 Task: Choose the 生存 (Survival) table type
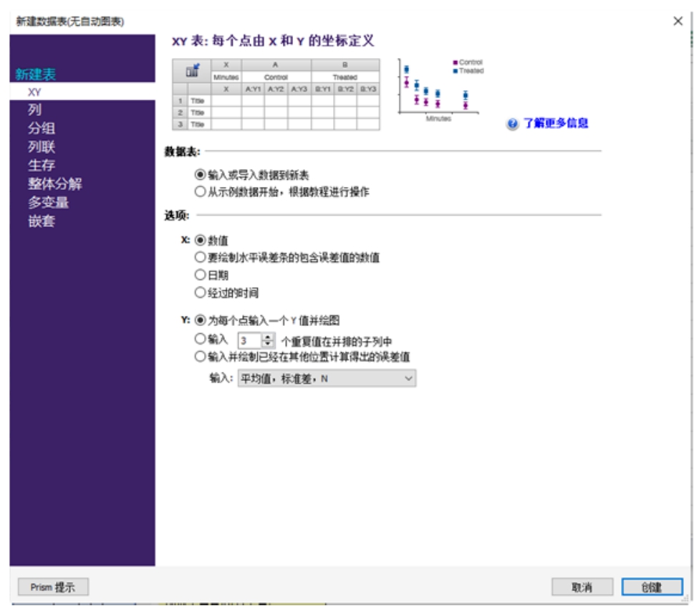[x=42, y=165]
